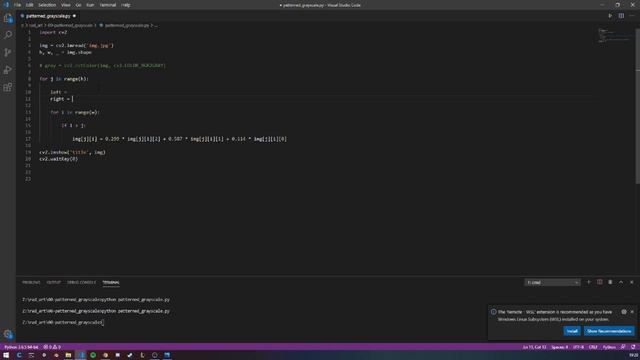The image size is (640, 360).
Task: Click the 00-patterned_grayscale breadcrumb folder
Action: click(70, 25)
